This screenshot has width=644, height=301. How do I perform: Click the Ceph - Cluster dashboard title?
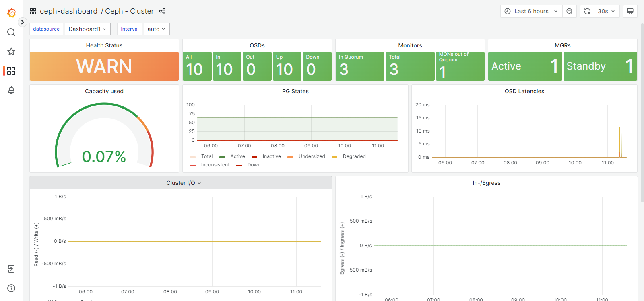pos(129,11)
